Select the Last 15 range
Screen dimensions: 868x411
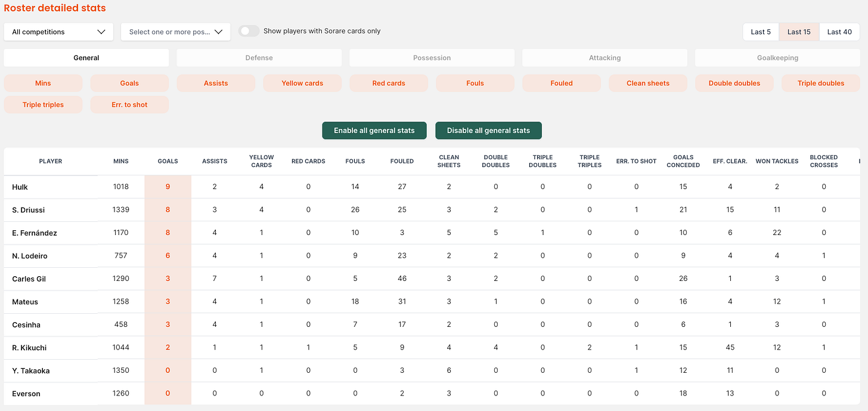pyautogui.click(x=799, y=32)
